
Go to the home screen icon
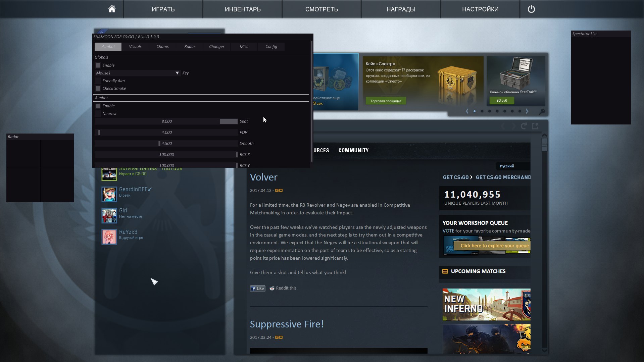(x=112, y=9)
